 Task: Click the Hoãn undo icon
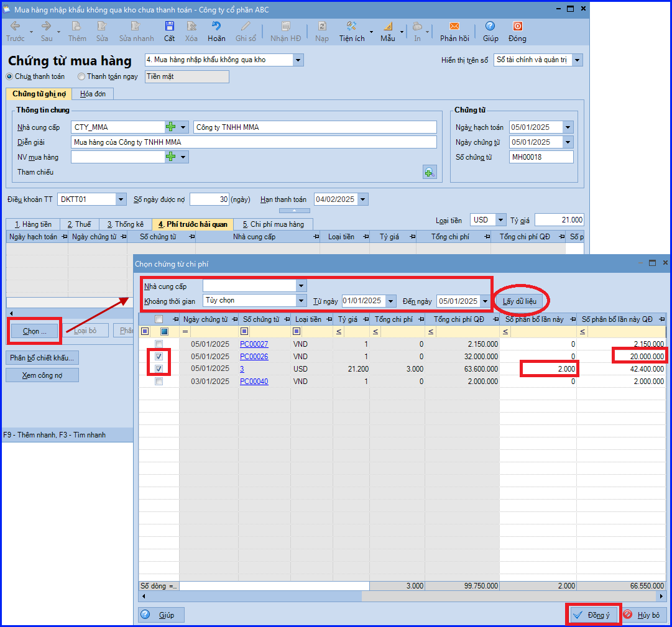point(216,27)
